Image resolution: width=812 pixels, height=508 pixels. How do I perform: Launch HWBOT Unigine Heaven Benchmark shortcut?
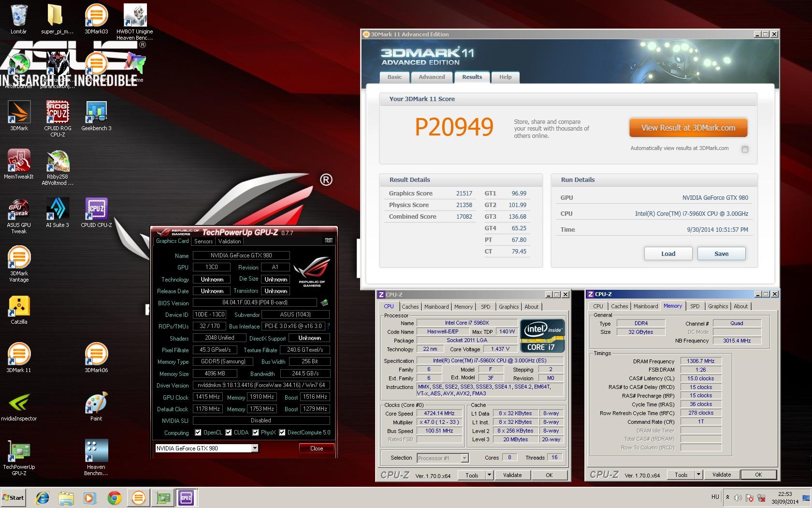(135, 22)
